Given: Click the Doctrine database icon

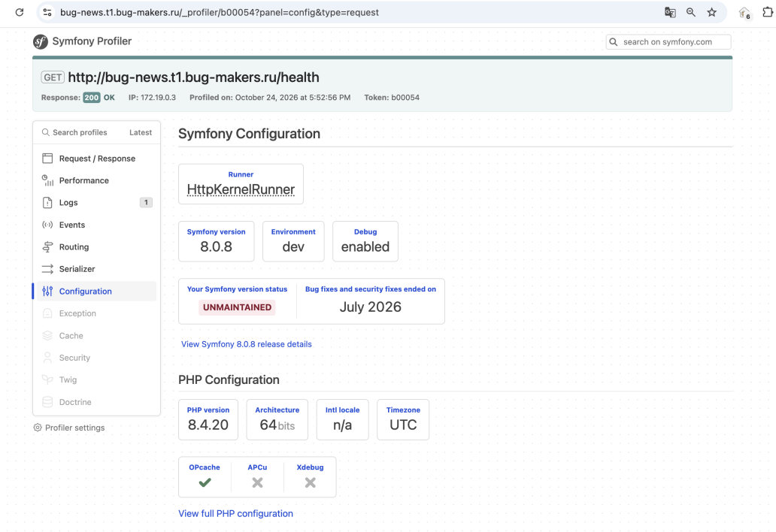Looking at the screenshot, I should pos(47,402).
